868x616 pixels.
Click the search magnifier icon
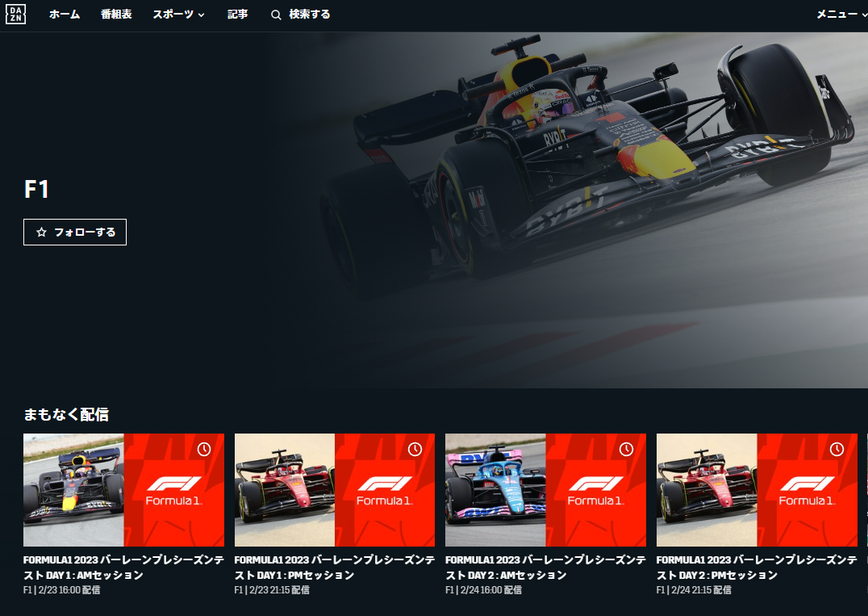[x=276, y=15]
